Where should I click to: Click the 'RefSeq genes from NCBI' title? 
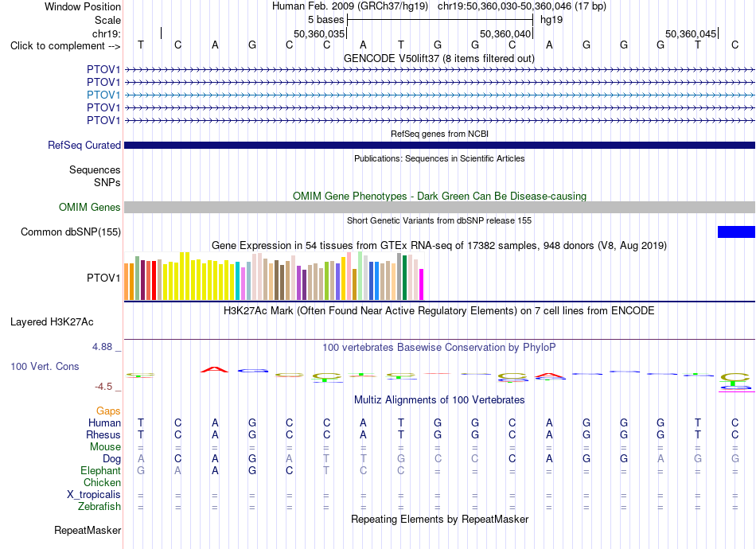click(439, 134)
